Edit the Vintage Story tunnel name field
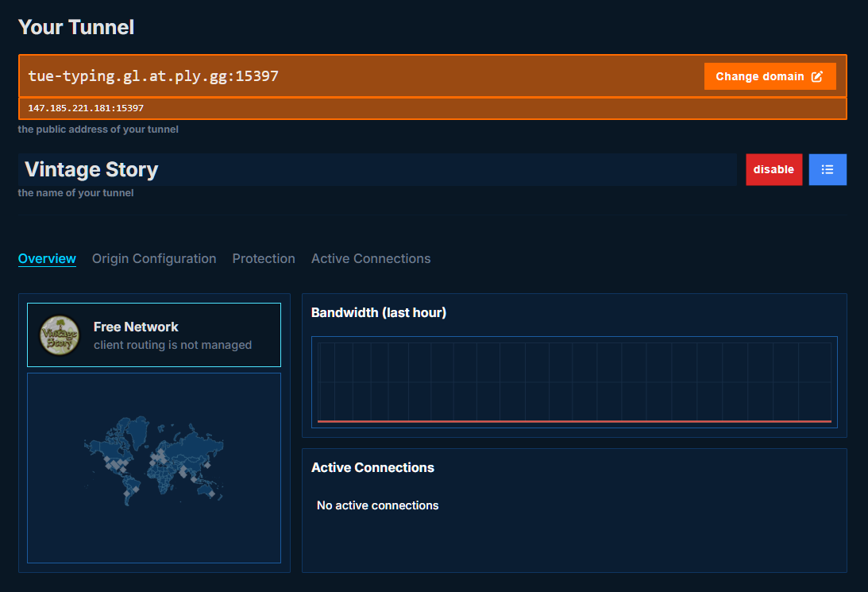 pyautogui.click(x=377, y=169)
